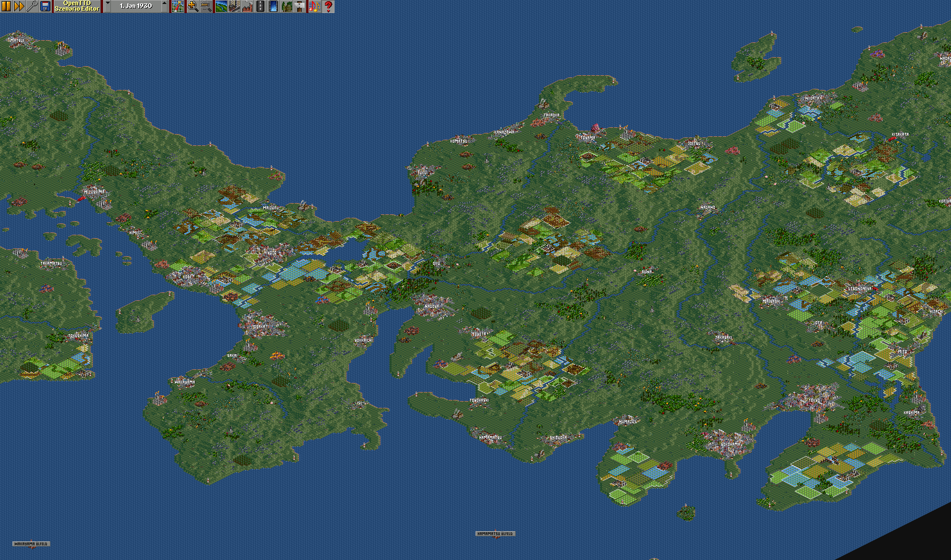This screenshot has width=951, height=560.
Task: Open the help question mark menu
Action: click(328, 6)
